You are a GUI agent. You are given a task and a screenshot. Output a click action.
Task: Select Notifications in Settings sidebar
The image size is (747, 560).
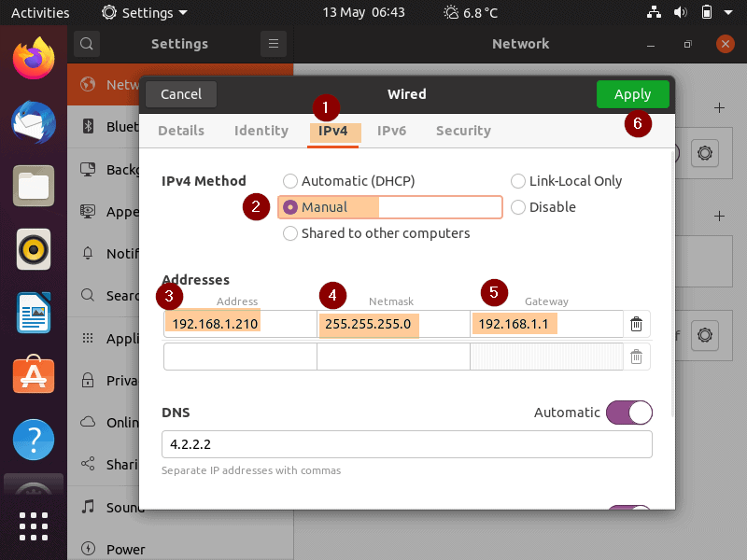coord(104,253)
